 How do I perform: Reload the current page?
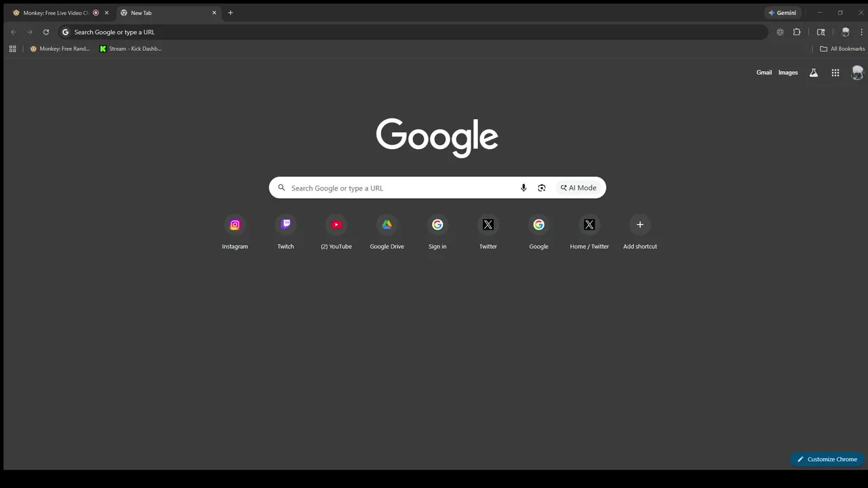(x=46, y=32)
